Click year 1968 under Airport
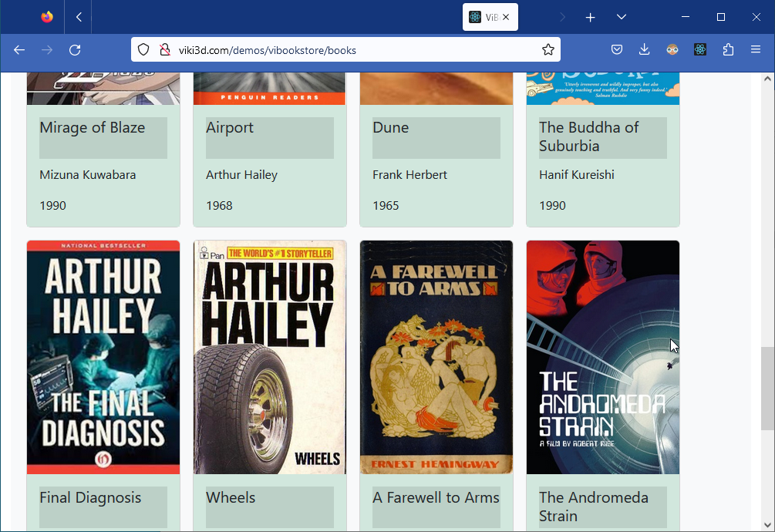 [220, 206]
